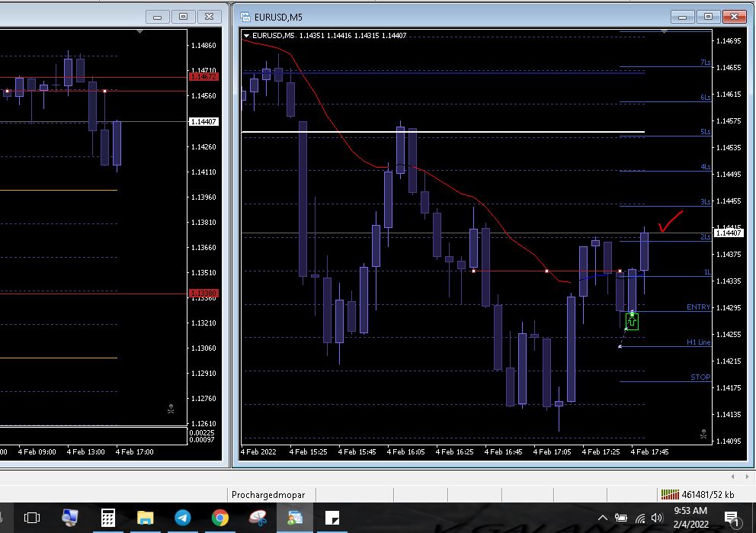756x533 pixels.
Task: Click the chart shift marker in EURUSD,M5 window
Action: click(664, 31)
